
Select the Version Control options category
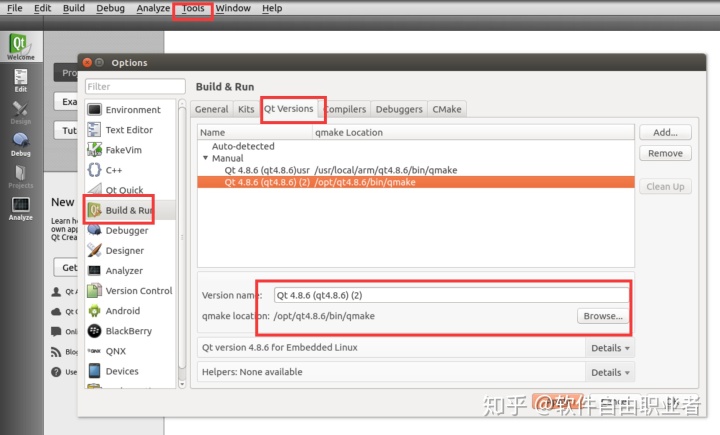pyautogui.click(x=130, y=291)
